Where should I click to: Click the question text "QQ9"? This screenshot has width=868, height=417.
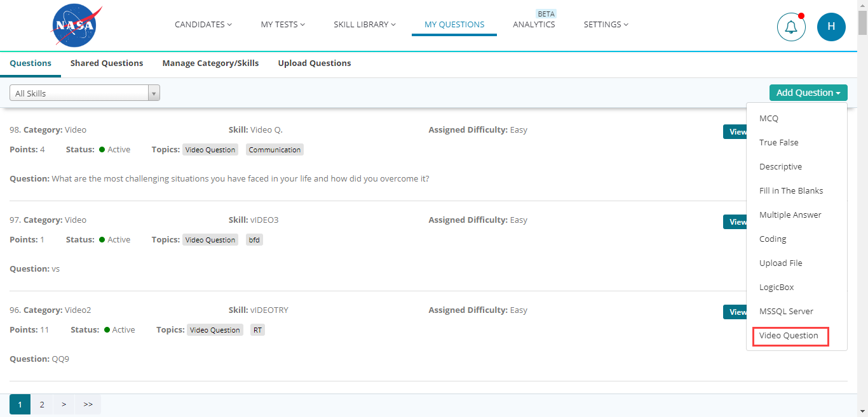coord(60,359)
